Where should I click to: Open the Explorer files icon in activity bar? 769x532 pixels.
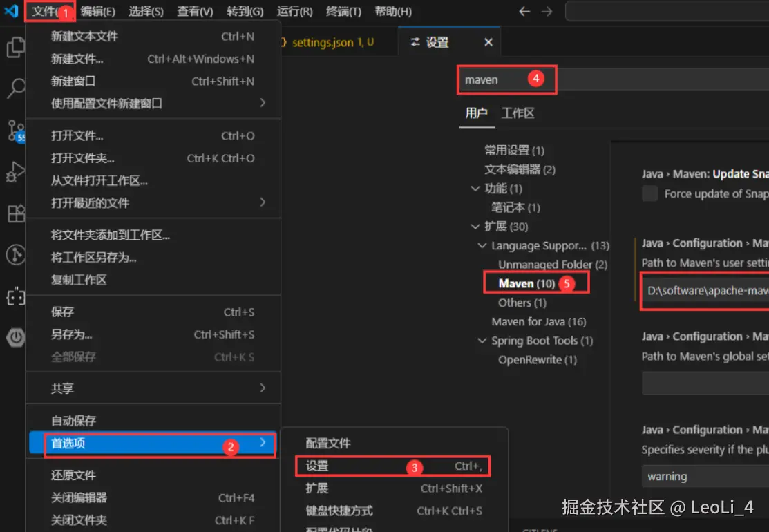coord(15,48)
